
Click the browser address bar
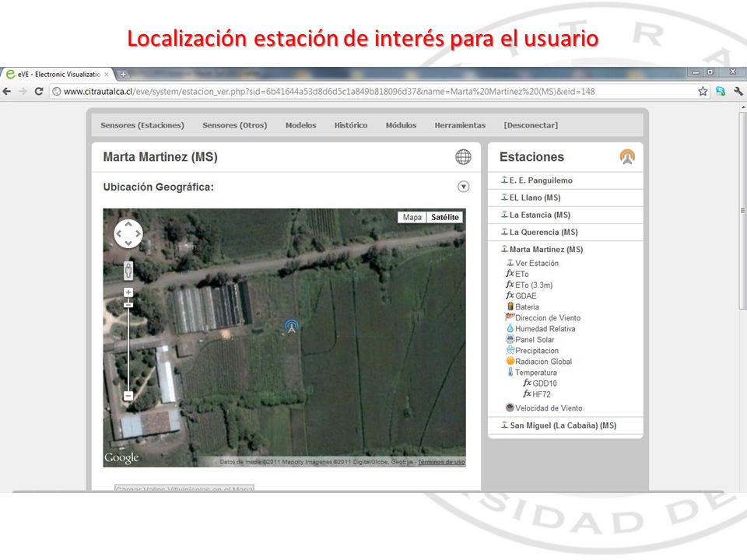pos(372,91)
